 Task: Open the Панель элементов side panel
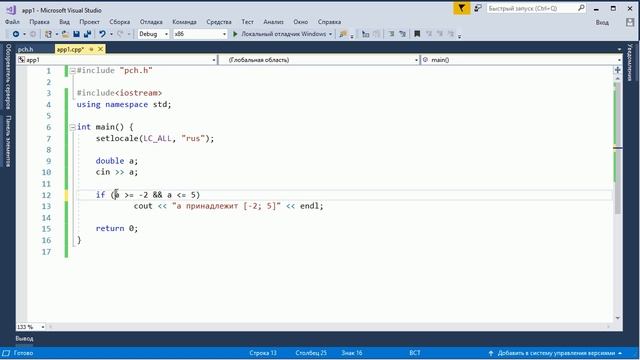[8, 141]
